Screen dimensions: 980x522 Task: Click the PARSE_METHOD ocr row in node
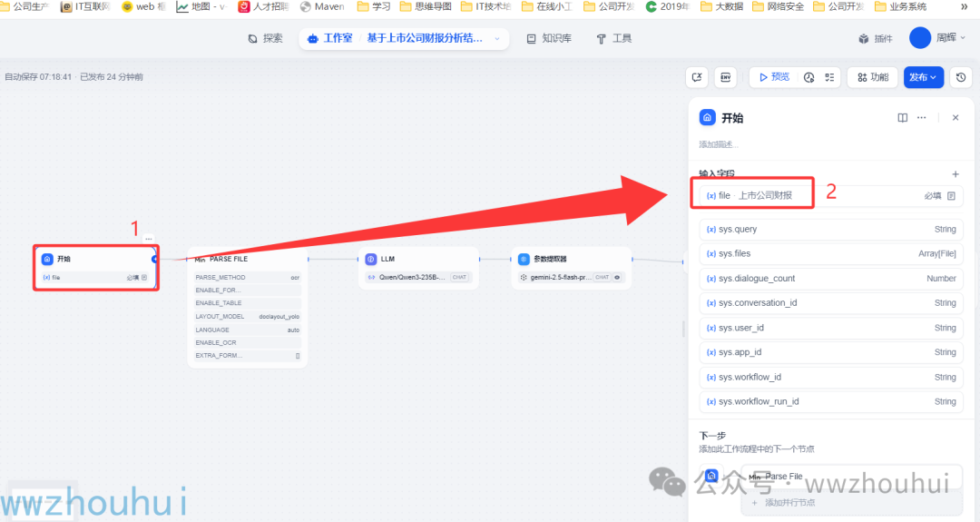click(248, 277)
